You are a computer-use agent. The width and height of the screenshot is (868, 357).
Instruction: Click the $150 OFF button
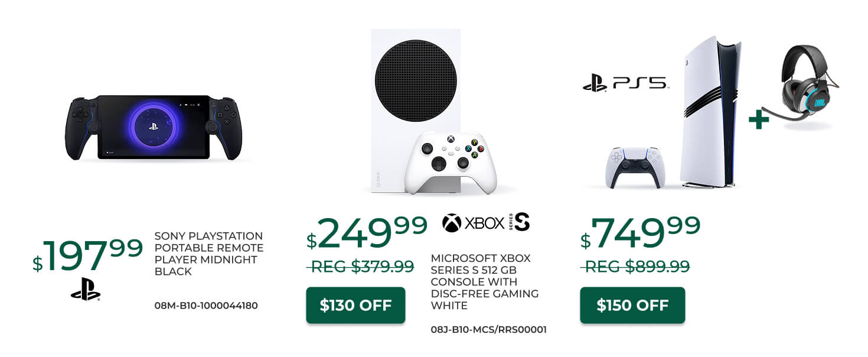[632, 305]
